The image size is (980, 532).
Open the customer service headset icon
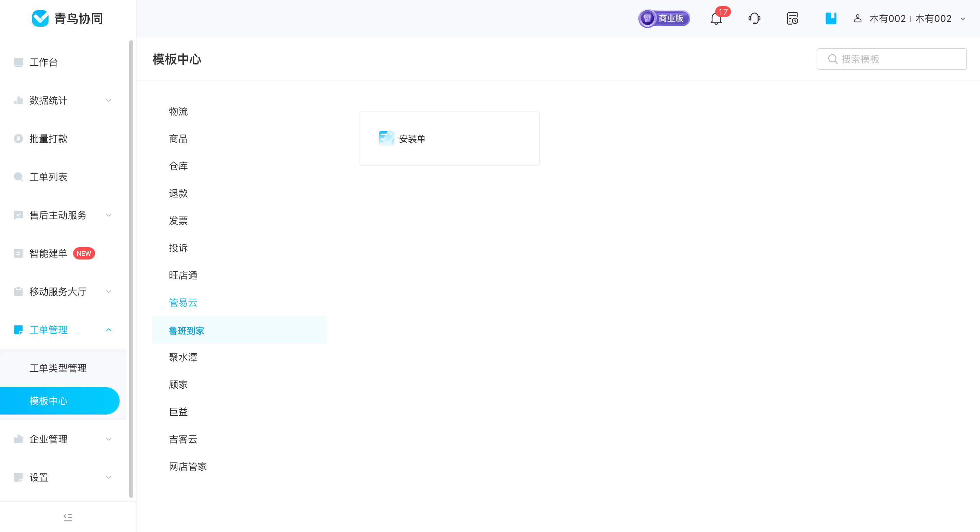(x=754, y=18)
